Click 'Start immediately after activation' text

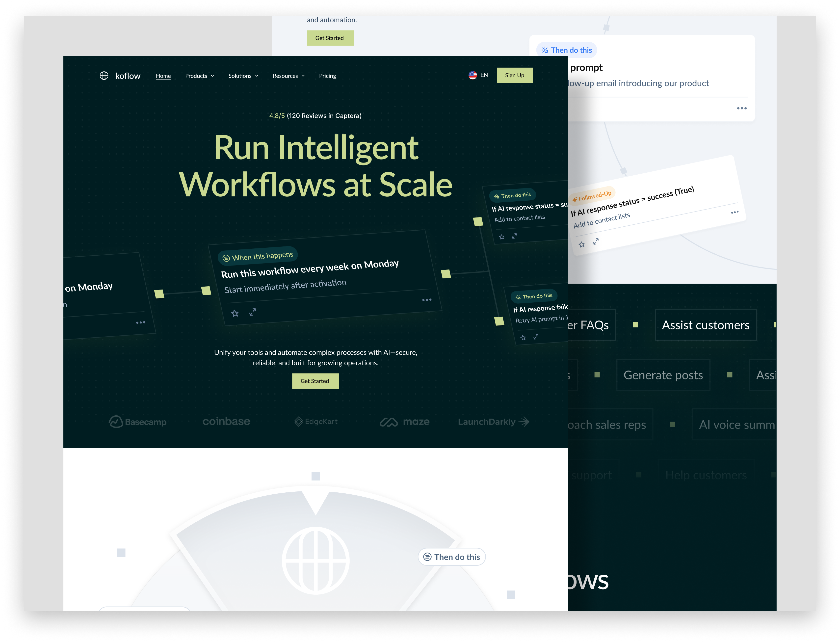(285, 286)
